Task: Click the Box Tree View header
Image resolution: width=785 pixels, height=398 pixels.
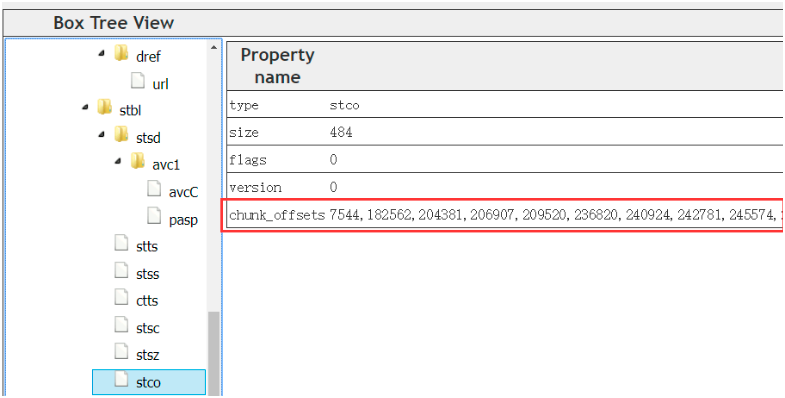Action: pyautogui.click(x=114, y=23)
